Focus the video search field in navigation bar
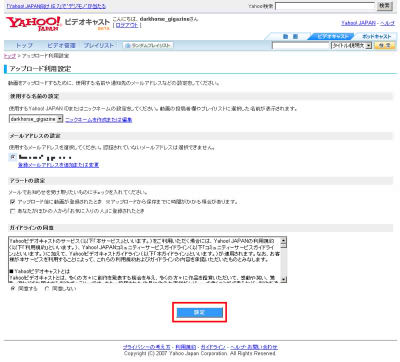The image size is (400, 362). pos(301,46)
